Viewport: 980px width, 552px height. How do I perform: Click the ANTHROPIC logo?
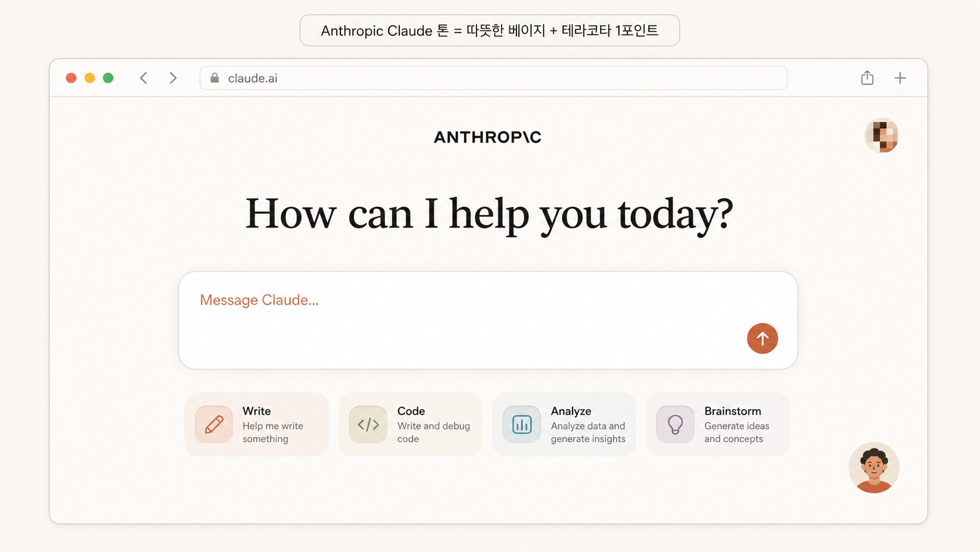[x=488, y=137]
